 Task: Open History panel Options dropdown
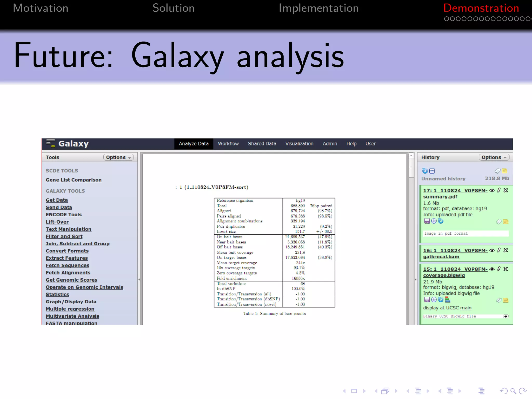tap(494, 157)
